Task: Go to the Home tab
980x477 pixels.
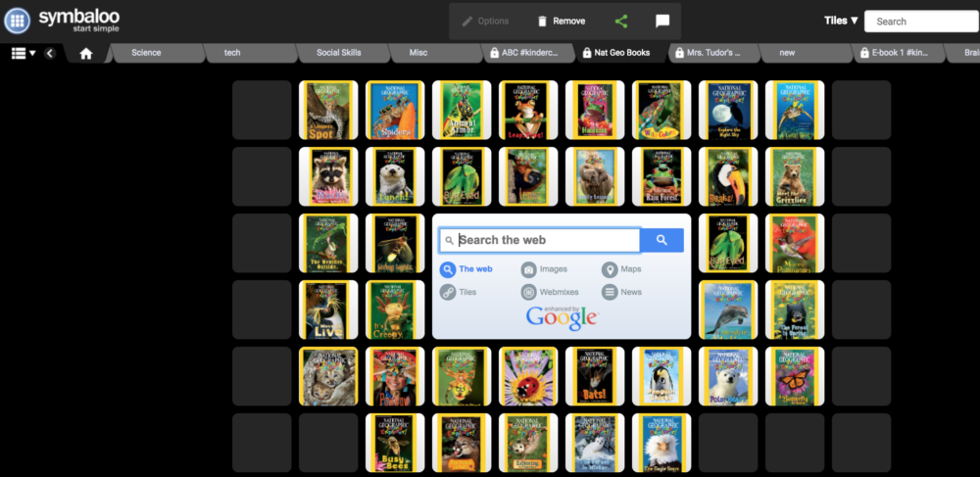Action: (86, 54)
